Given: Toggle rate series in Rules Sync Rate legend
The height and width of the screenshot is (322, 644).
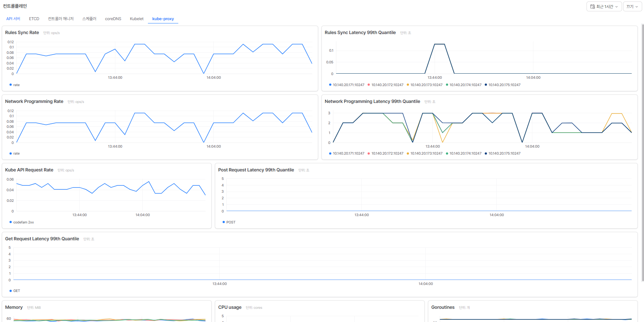Looking at the screenshot, I should [x=15, y=85].
